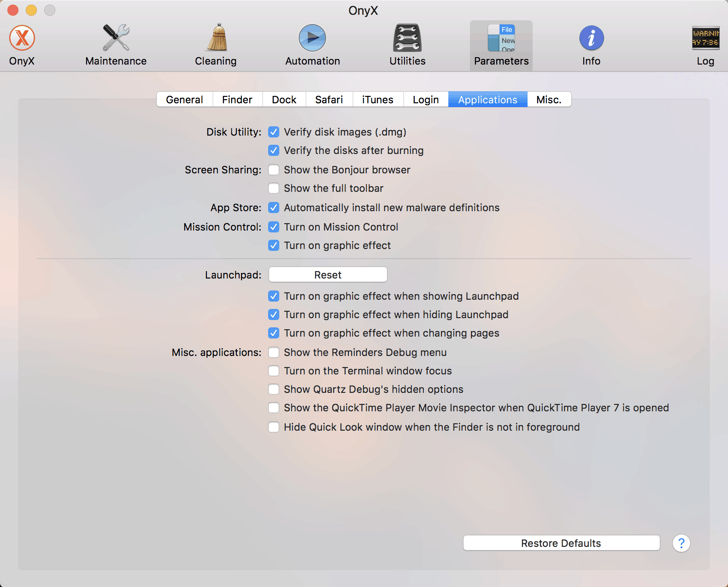Click the Launchpad Reset button

(x=328, y=275)
